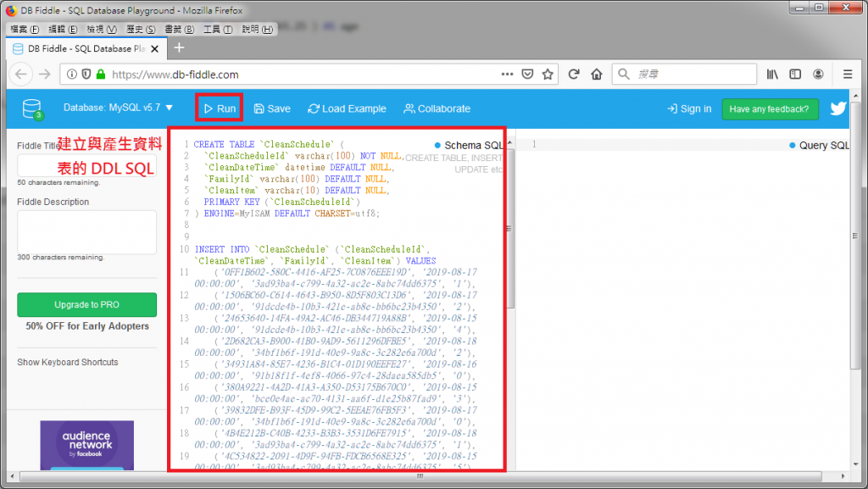
Task: Click the INSERT INTO line 10
Action: tap(312, 249)
